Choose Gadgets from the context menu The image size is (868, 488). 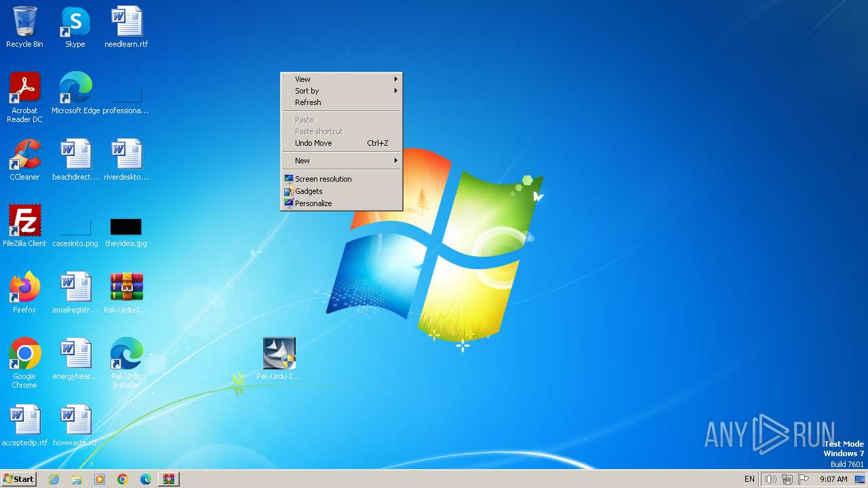tap(342, 191)
